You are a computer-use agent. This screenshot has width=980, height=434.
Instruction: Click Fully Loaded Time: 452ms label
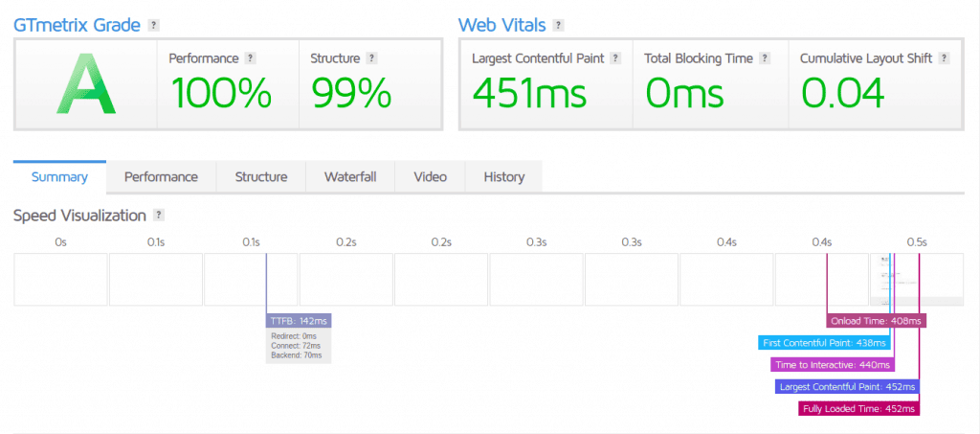tap(859, 408)
